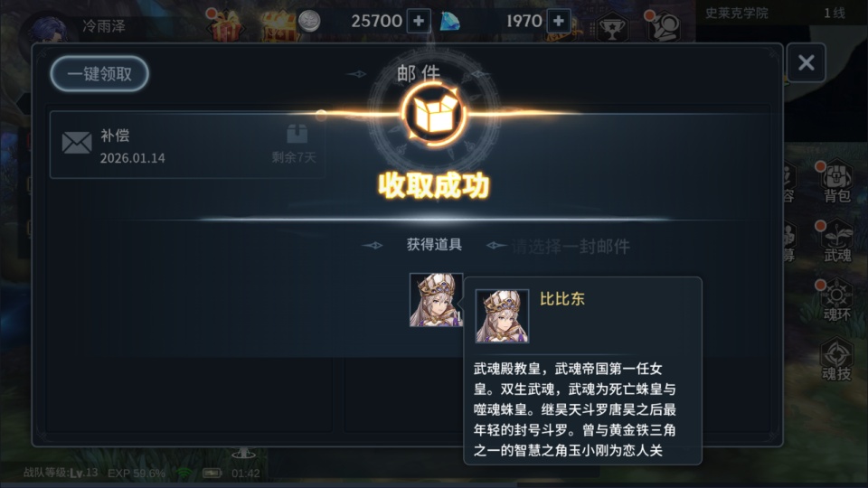Open the golden treasure chest icon
868x488 pixels.
(x=278, y=26)
